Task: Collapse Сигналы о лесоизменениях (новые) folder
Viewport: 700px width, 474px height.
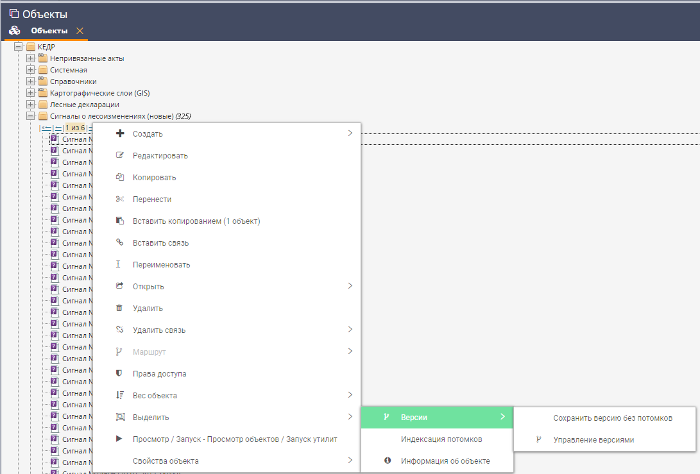Action: (x=30, y=116)
